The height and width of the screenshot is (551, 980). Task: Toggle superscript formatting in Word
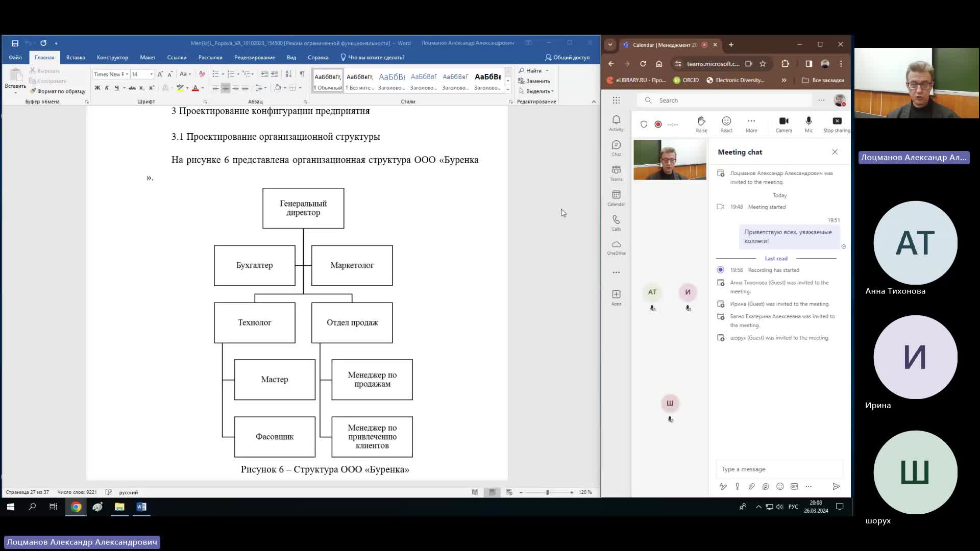point(152,88)
